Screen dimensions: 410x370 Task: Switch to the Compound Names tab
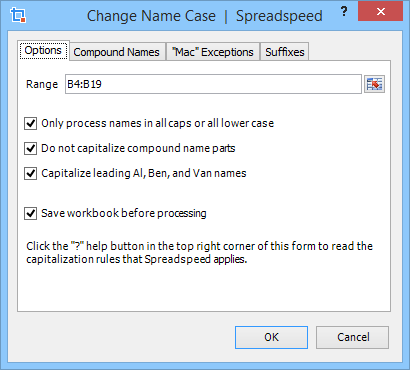(x=117, y=52)
